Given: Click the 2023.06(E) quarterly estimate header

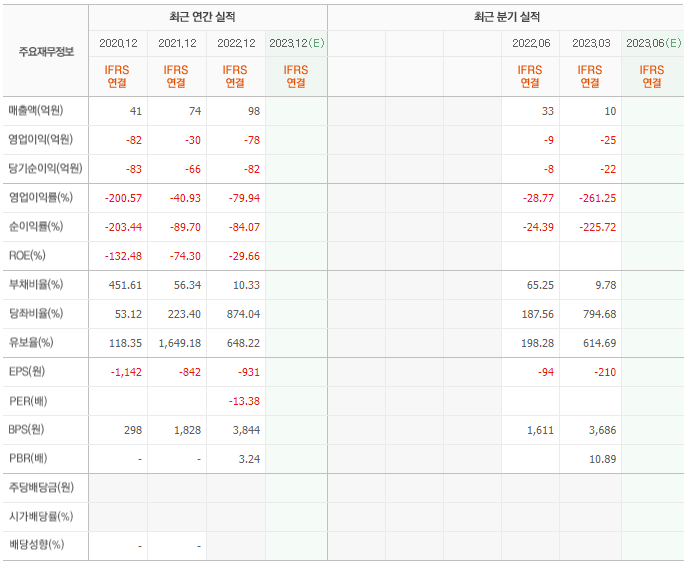Looking at the screenshot, I should (653, 43).
